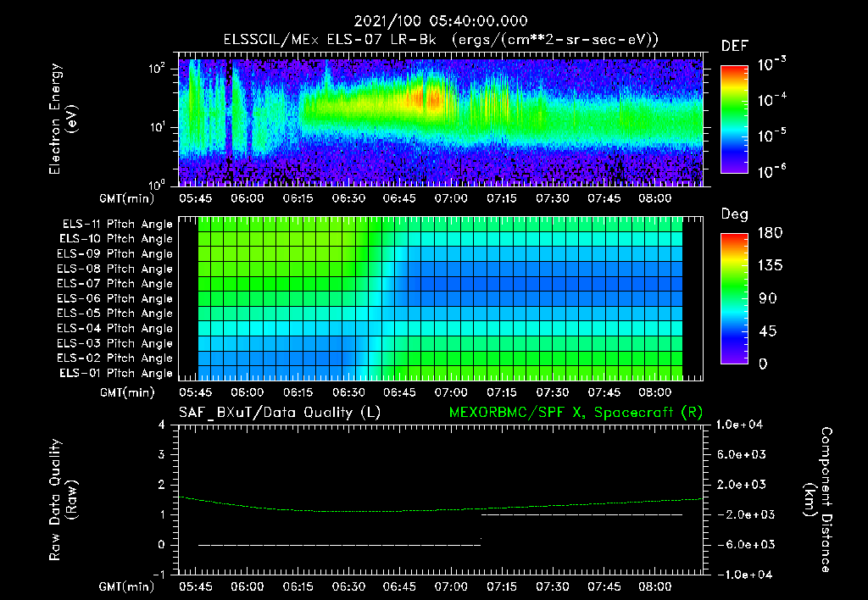Click the '1.0e+04' right axis value

pos(739,425)
